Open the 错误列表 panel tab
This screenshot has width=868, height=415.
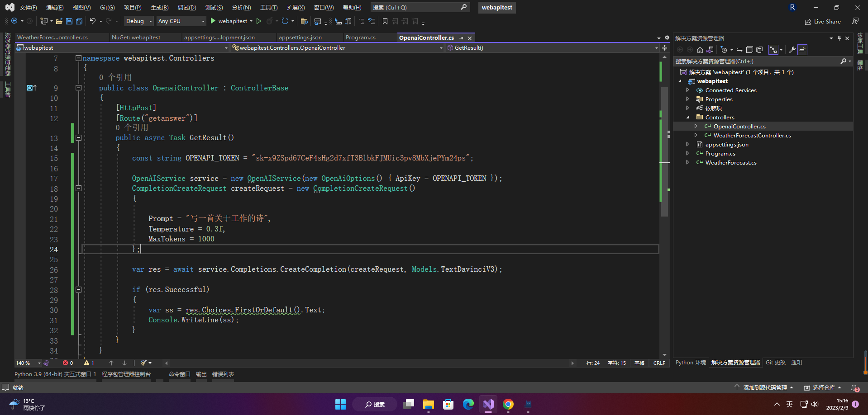[223, 374]
